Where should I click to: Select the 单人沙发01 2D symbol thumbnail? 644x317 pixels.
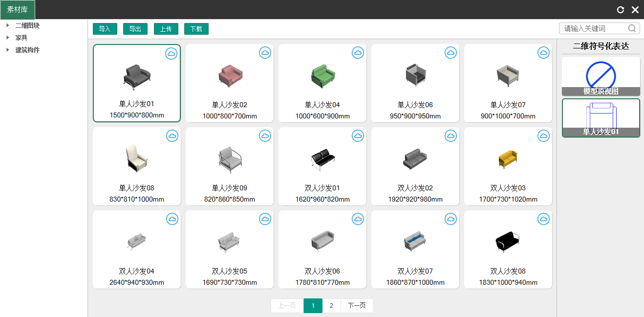click(601, 118)
